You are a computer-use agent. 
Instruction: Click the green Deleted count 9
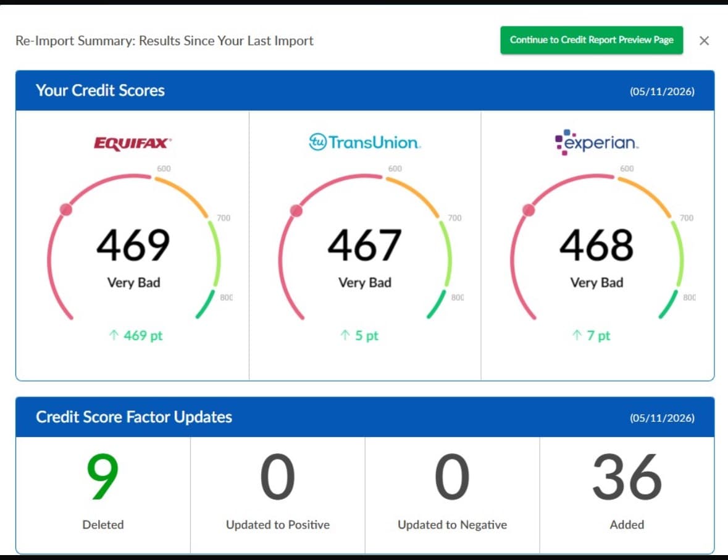(x=103, y=477)
